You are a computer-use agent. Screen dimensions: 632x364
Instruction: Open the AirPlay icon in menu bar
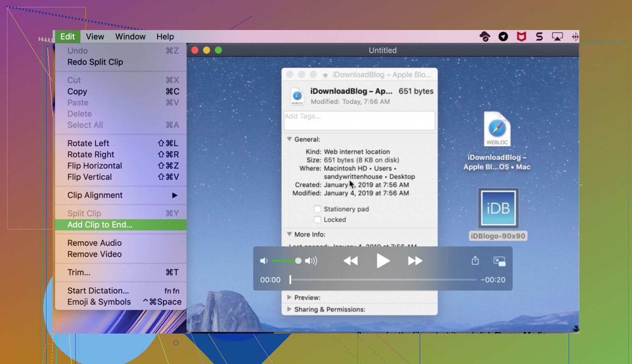click(x=557, y=37)
